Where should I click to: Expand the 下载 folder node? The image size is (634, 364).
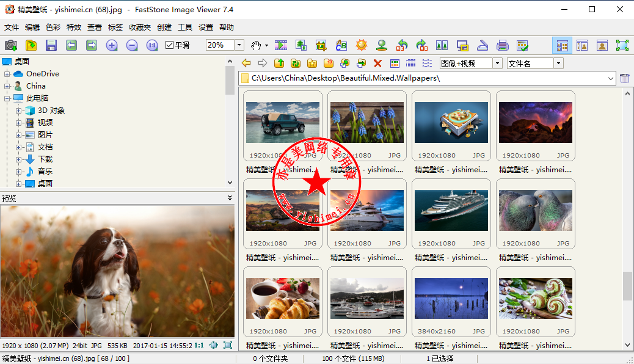click(x=18, y=159)
